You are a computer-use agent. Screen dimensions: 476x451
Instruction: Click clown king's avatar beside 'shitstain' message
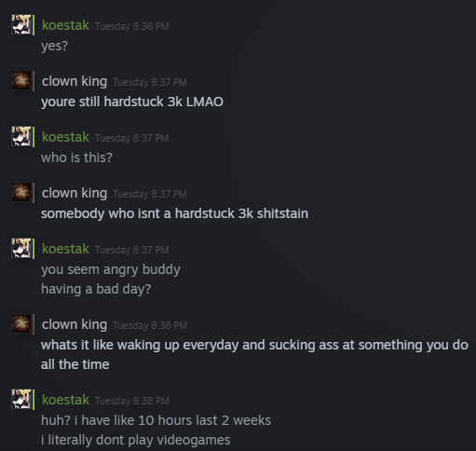click(21, 192)
